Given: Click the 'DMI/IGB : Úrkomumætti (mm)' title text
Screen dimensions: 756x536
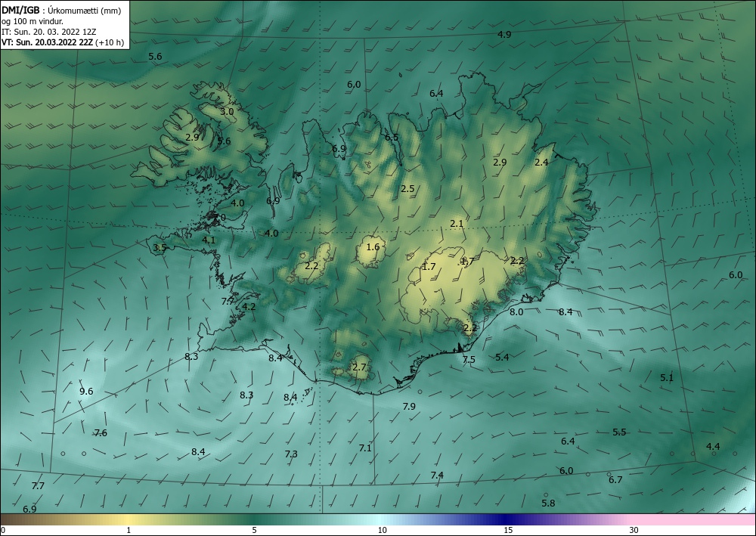Looking at the screenshot, I should coord(61,10).
